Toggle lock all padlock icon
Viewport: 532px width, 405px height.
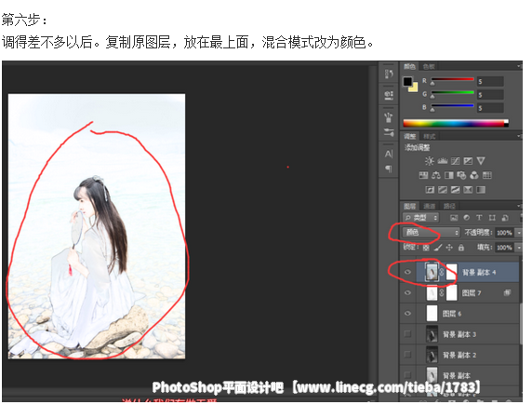click(x=460, y=248)
